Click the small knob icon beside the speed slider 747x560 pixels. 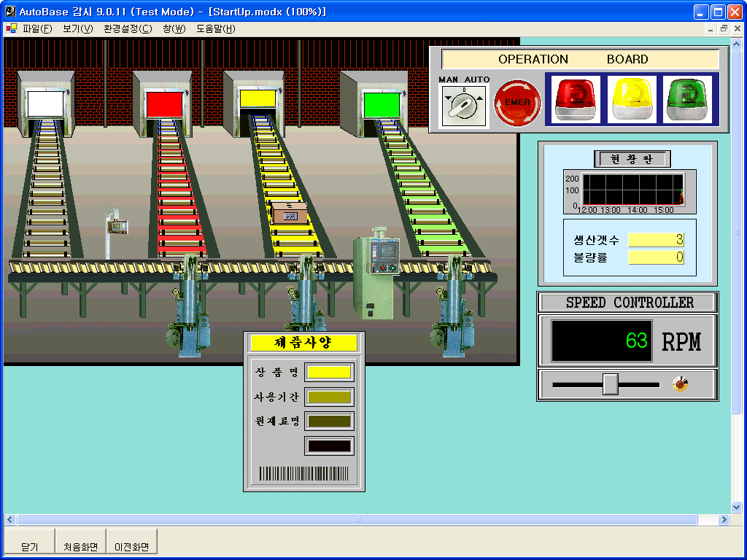tap(680, 384)
